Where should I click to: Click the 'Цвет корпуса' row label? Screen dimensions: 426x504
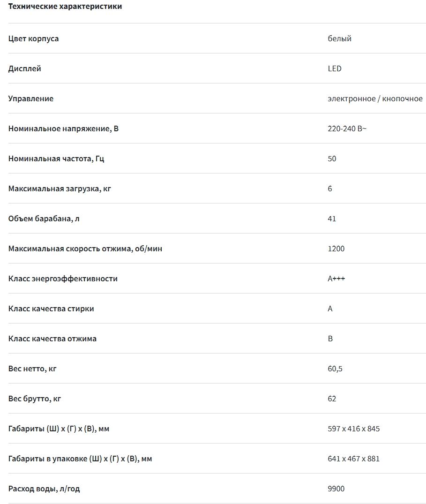point(34,38)
